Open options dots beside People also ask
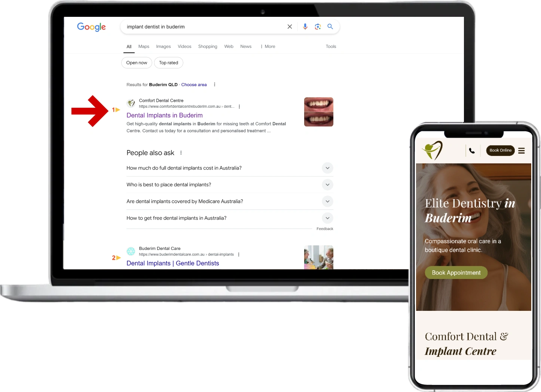 point(181,153)
